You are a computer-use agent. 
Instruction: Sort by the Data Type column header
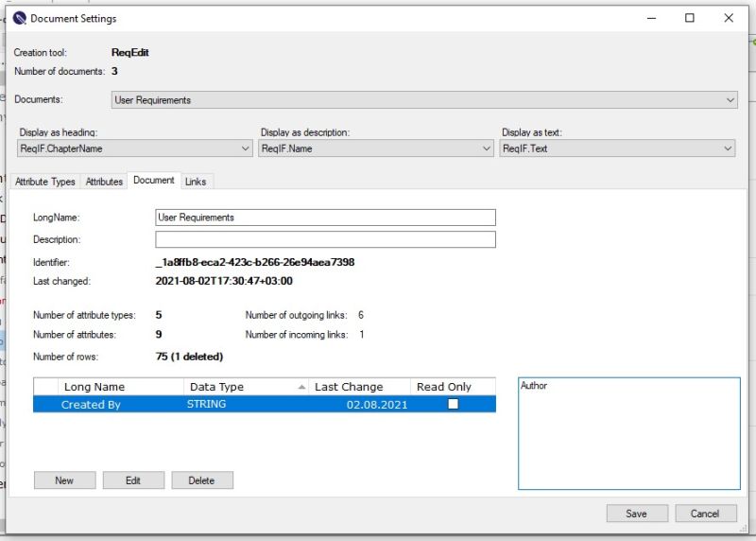(x=246, y=387)
